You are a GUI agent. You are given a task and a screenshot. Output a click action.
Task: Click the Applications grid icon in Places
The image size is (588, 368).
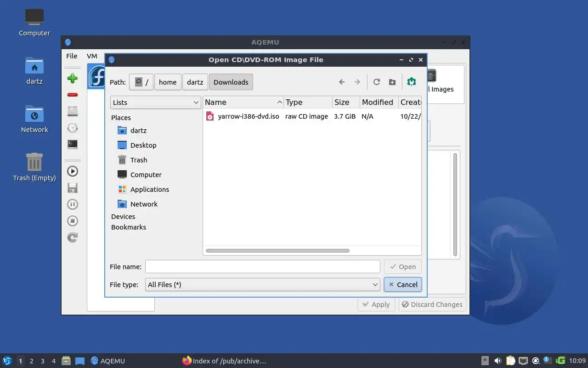tap(122, 190)
